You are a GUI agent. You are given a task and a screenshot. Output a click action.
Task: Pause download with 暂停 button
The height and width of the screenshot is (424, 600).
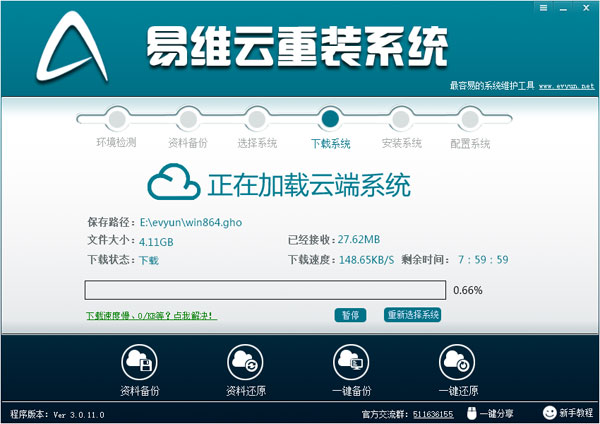point(350,315)
